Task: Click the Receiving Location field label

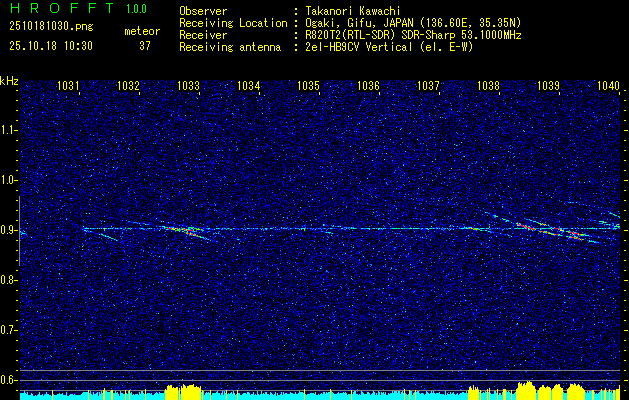Action: pyautogui.click(x=233, y=23)
